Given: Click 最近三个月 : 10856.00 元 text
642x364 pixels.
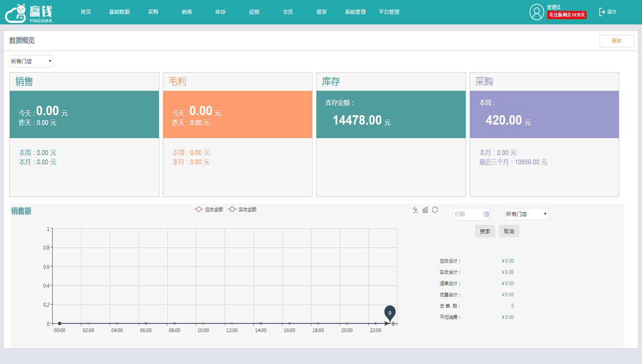Looking at the screenshot, I should pyautogui.click(x=513, y=162).
